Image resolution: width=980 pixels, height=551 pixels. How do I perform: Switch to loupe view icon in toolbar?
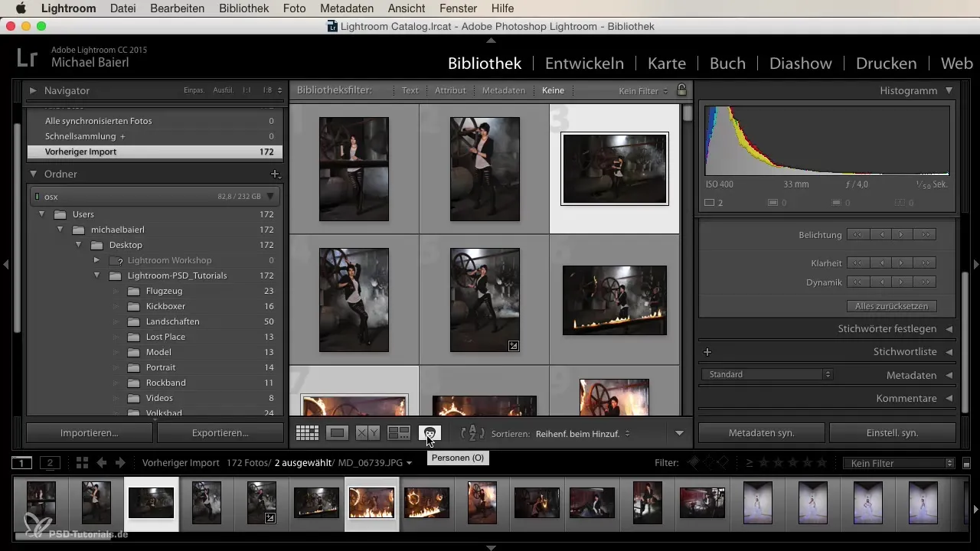pos(337,433)
